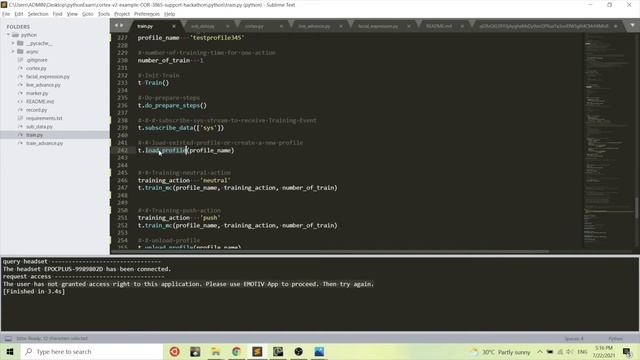Screen dimensions: 640x360
Task: Switch to the live_advance.py tab
Action: pyautogui.click(x=314, y=26)
